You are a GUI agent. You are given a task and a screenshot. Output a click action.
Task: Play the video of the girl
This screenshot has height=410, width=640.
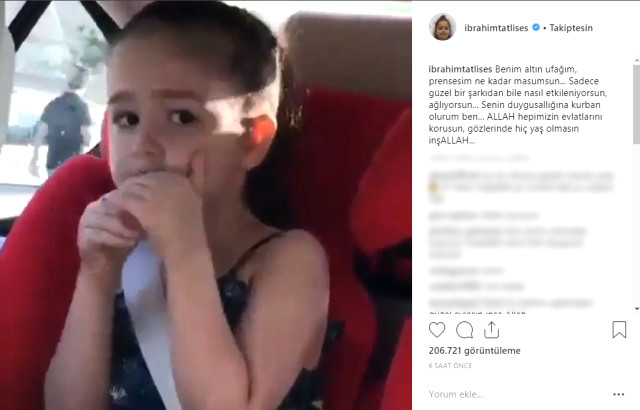(x=206, y=205)
